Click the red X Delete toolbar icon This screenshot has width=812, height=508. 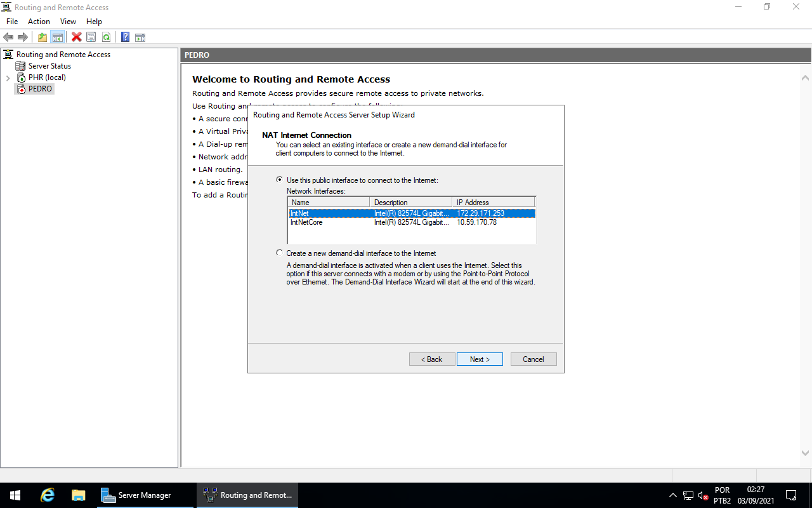click(x=76, y=37)
